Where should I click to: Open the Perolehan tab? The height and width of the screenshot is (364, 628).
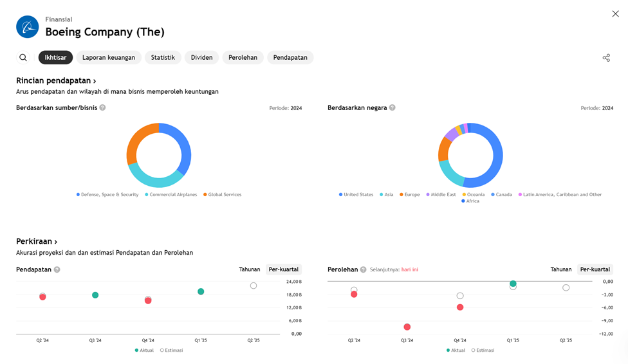243,58
